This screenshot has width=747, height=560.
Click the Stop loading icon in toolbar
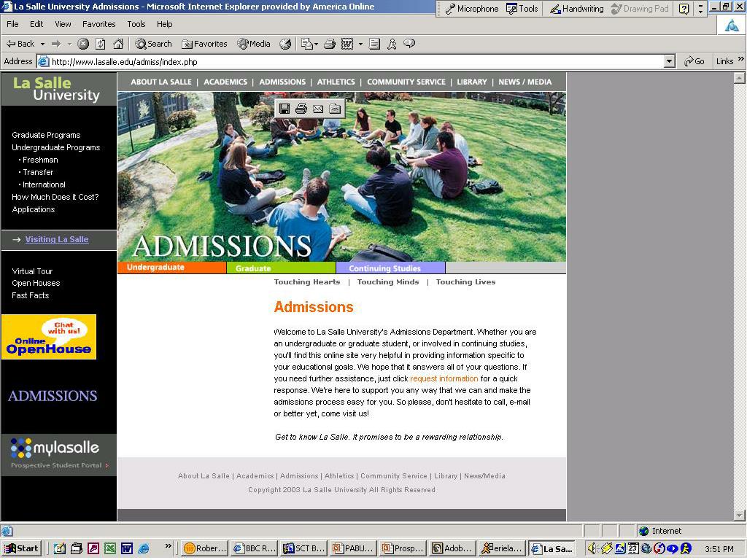pos(83,44)
